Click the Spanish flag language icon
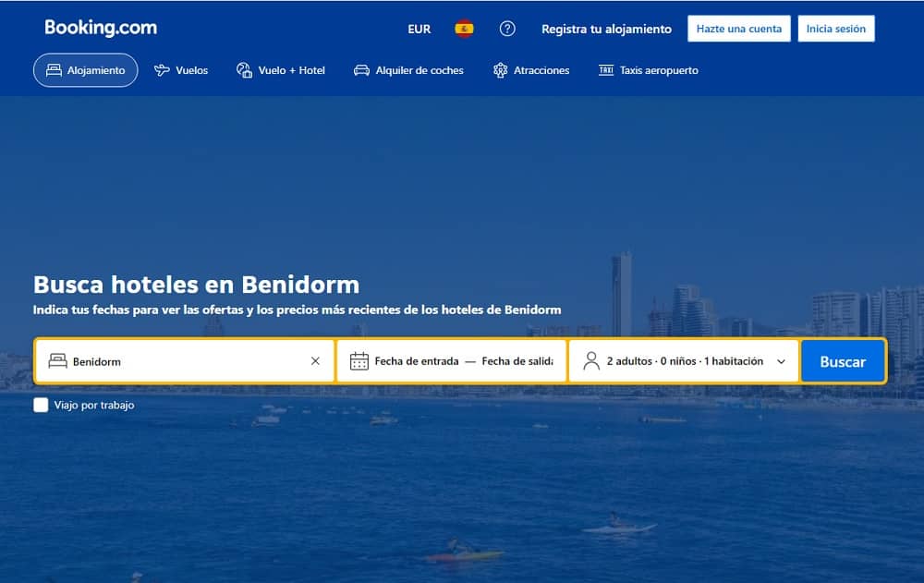Image resolution: width=924 pixels, height=583 pixels. [465, 29]
